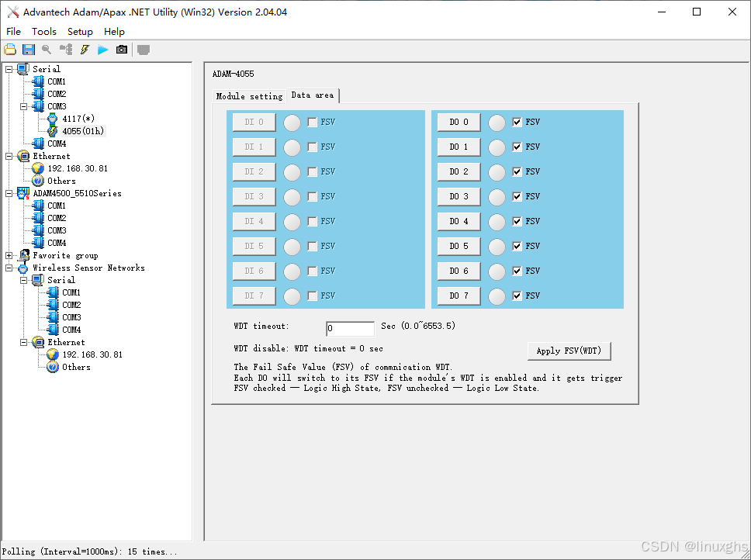Toggle FSV checkbox for DI 4

(313, 221)
